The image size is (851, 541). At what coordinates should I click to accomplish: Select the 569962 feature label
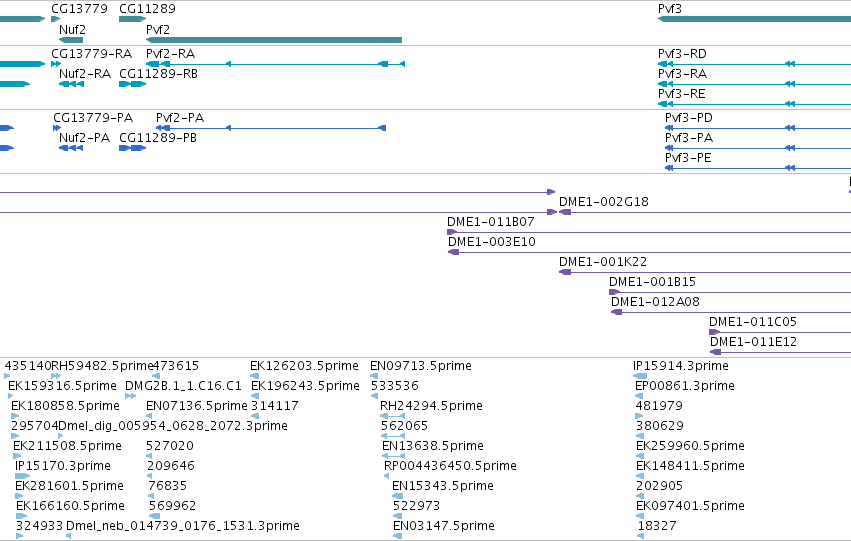(x=173, y=507)
